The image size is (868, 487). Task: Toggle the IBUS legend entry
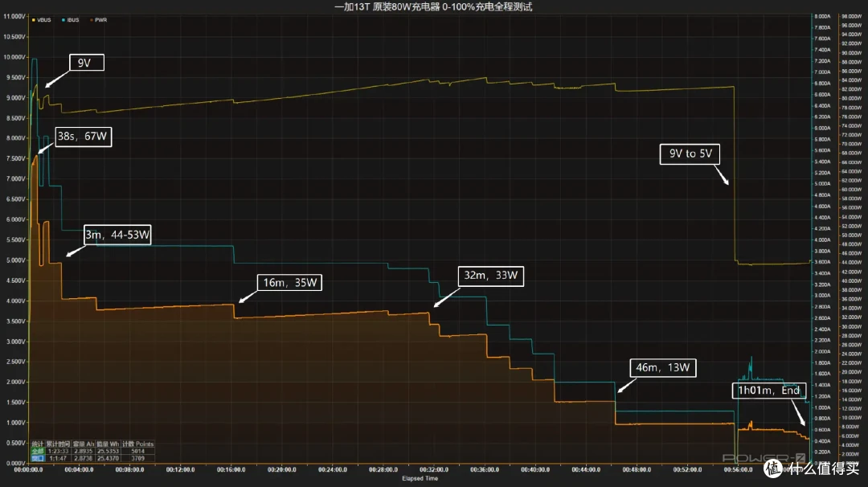(70, 20)
